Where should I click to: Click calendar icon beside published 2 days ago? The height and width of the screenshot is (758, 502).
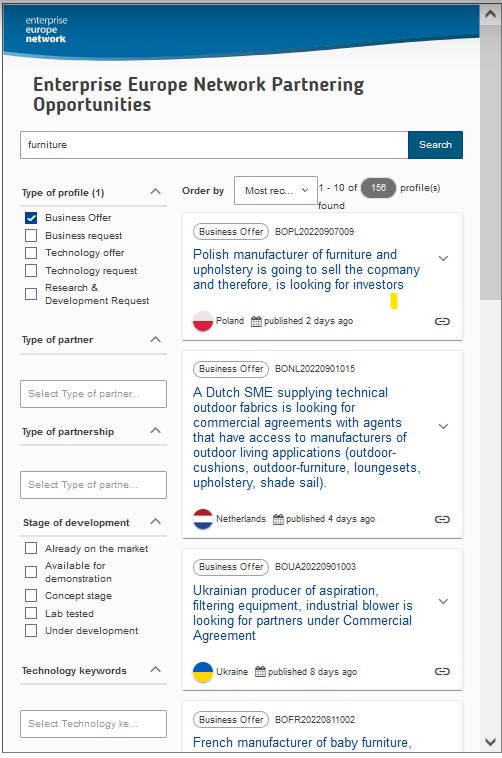(256, 321)
